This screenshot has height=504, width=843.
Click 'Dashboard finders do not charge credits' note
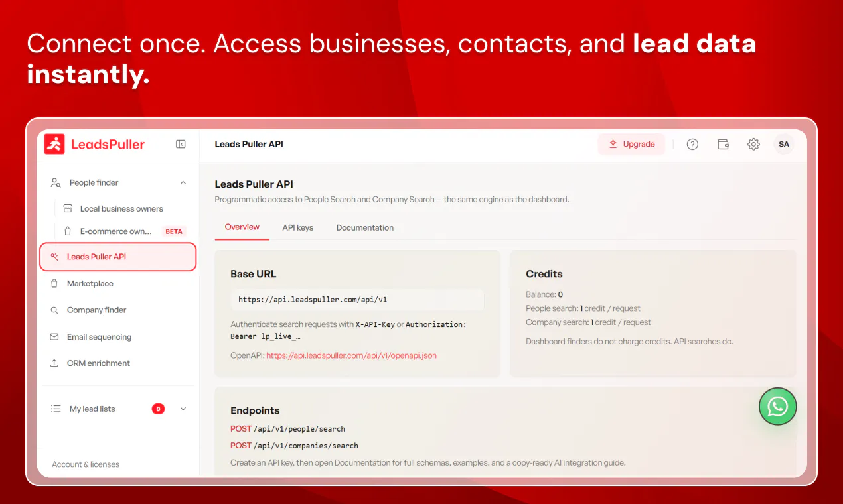629,342
